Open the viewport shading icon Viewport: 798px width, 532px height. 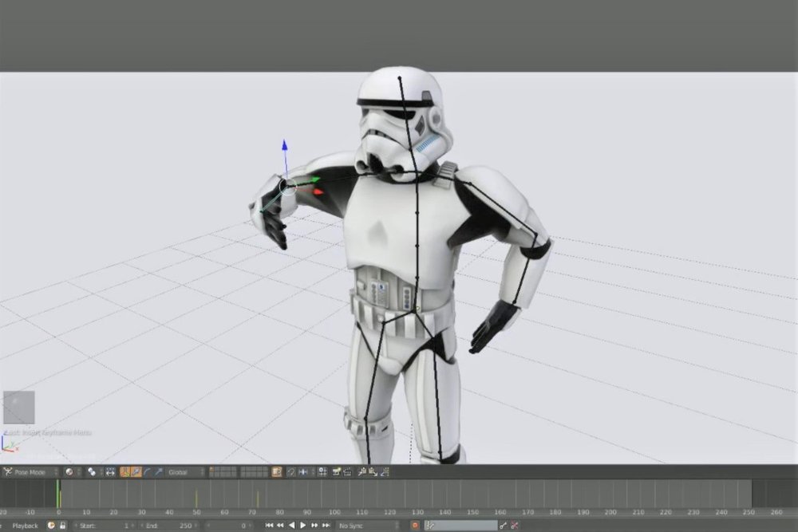(x=69, y=471)
